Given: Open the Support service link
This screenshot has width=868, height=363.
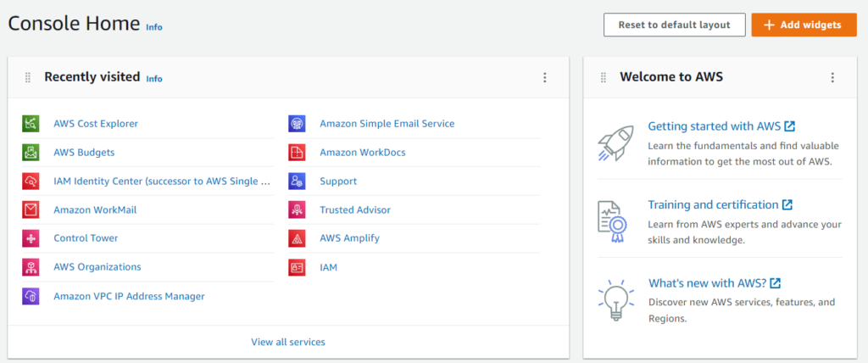Looking at the screenshot, I should 338,181.
